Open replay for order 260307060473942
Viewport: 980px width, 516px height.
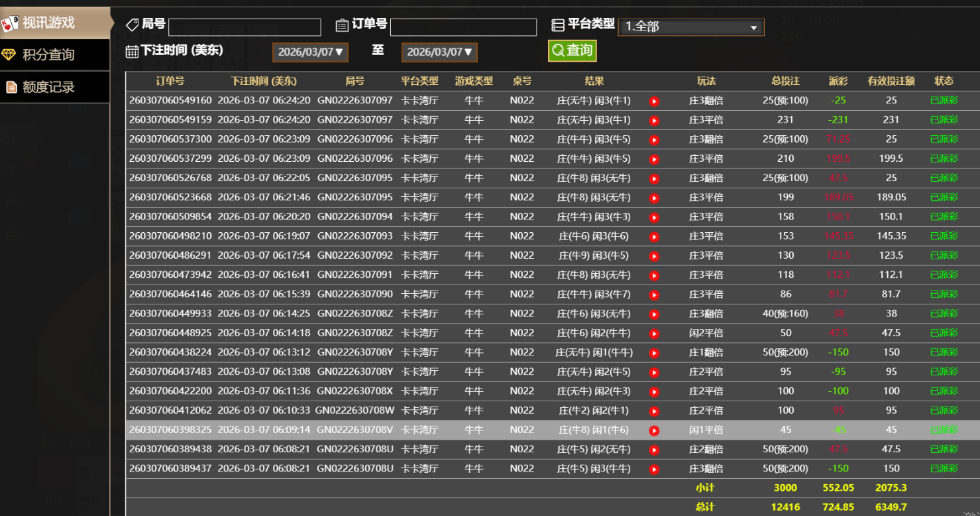pos(654,275)
